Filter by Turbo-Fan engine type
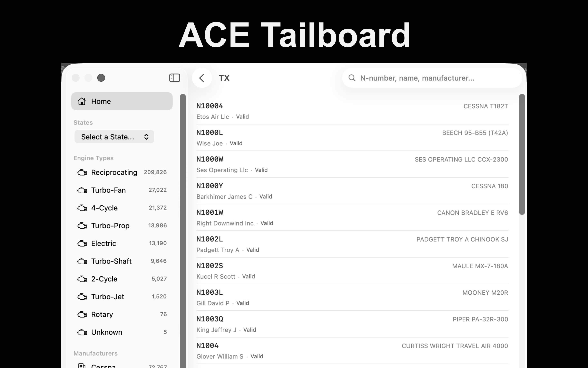This screenshot has width=588, height=368. coord(122,190)
